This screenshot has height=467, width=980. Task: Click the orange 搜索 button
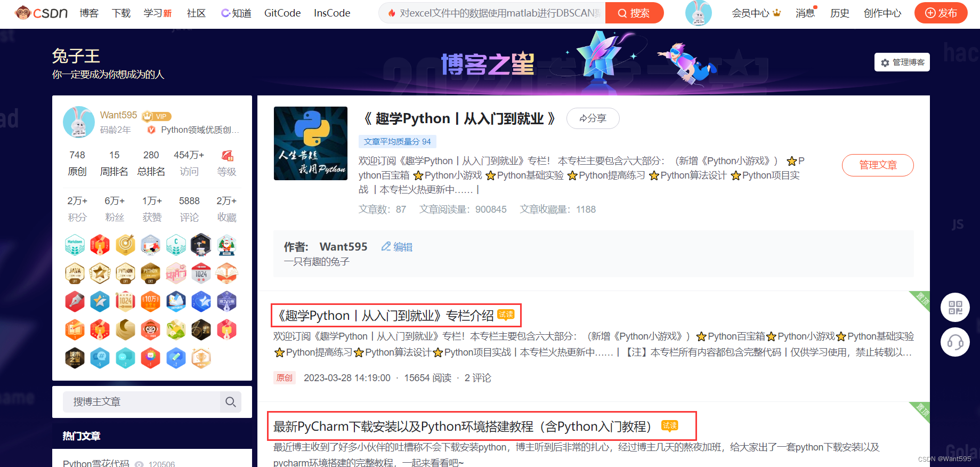(x=634, y=13)
